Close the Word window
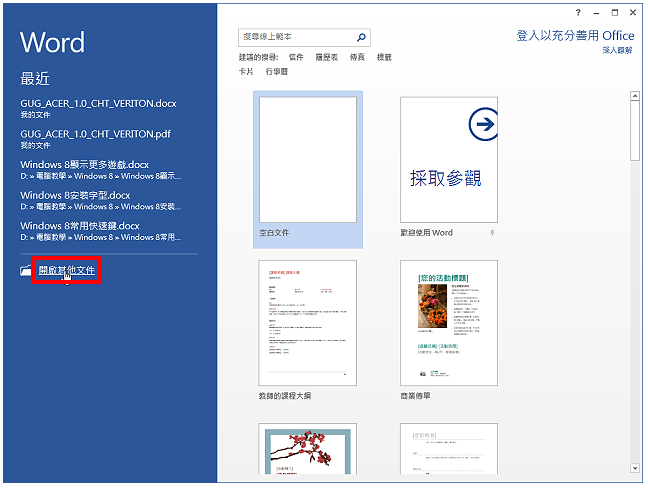Viewport: 648px width, 489px height. pyautogui.click(x=633, y=13)
